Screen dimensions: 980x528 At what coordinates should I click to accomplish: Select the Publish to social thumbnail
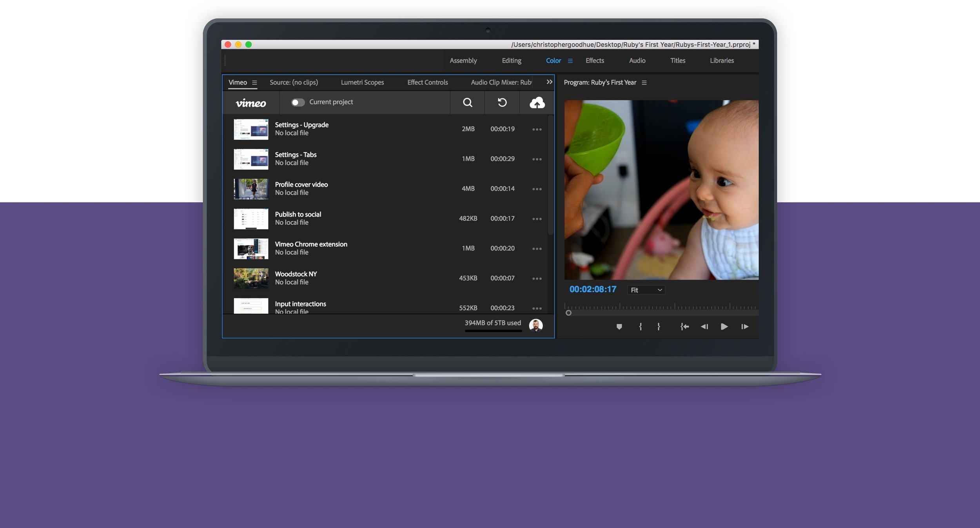[x=251, y=218]
